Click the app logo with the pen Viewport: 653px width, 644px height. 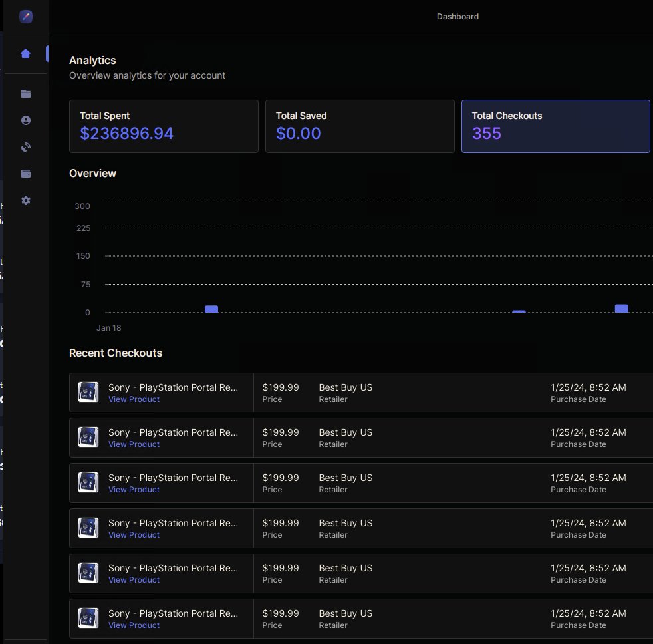click(x=26, y=17)
